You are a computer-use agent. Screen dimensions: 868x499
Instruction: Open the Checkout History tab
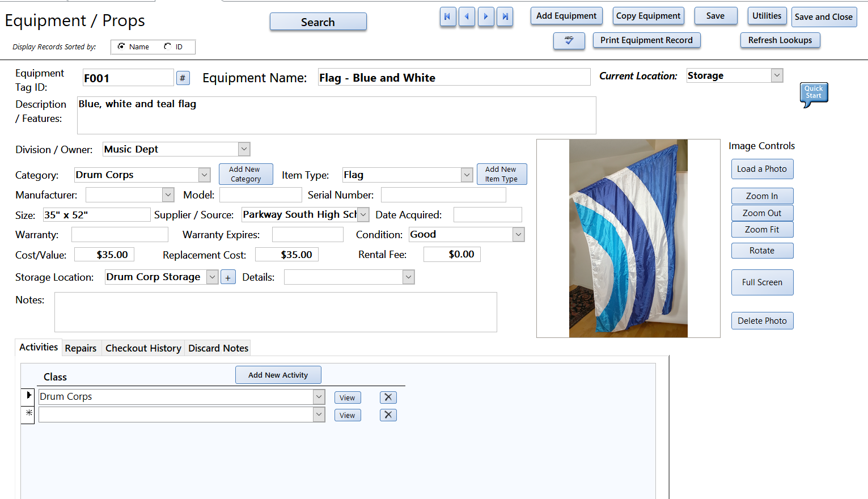[143, 348]
